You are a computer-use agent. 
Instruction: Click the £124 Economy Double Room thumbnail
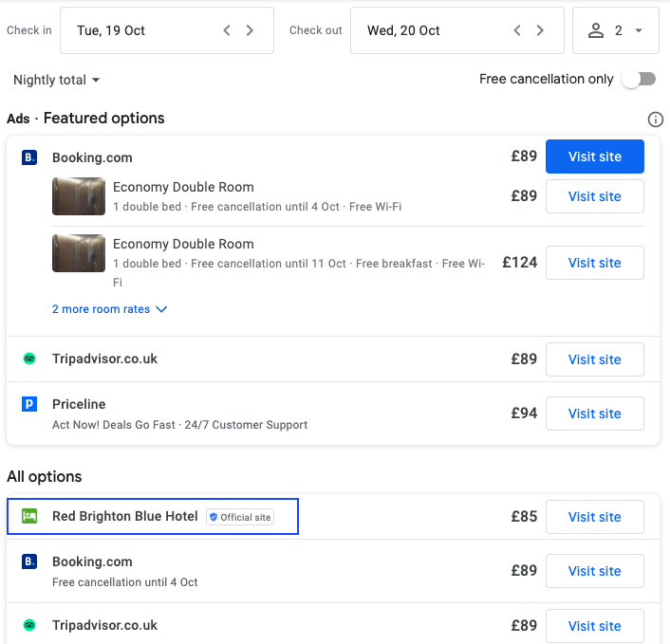click(79, 253)
